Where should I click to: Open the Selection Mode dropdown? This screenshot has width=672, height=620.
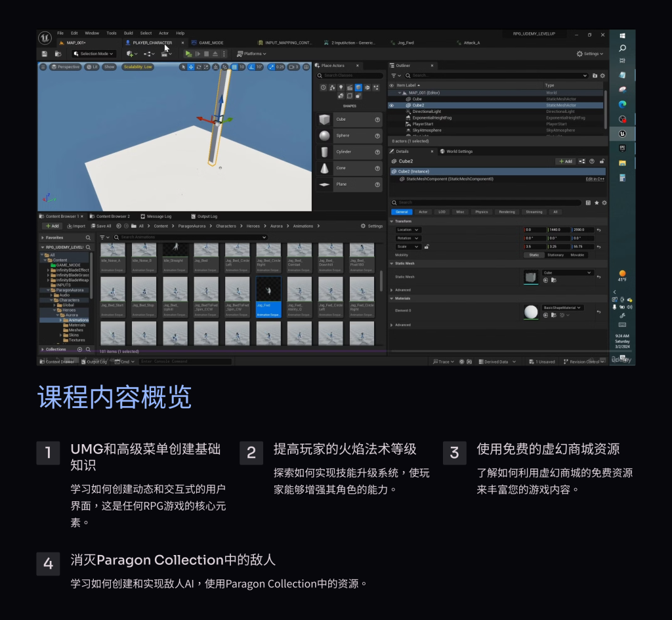point(94,54)
